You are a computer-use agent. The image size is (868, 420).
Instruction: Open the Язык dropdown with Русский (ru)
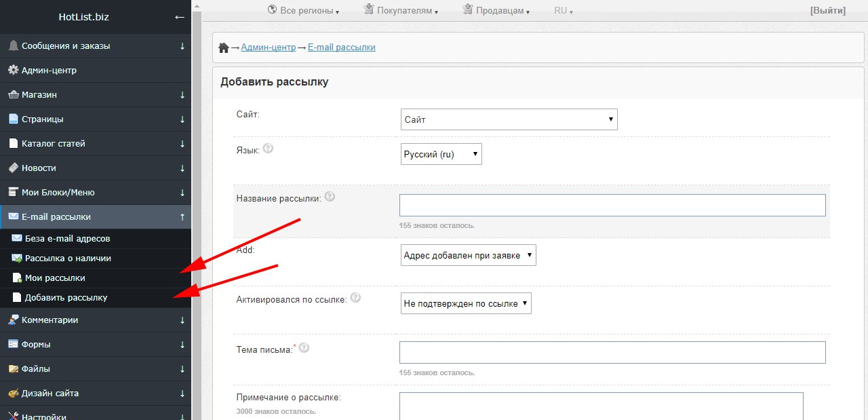pyautogui.click(x=441, y=154)
